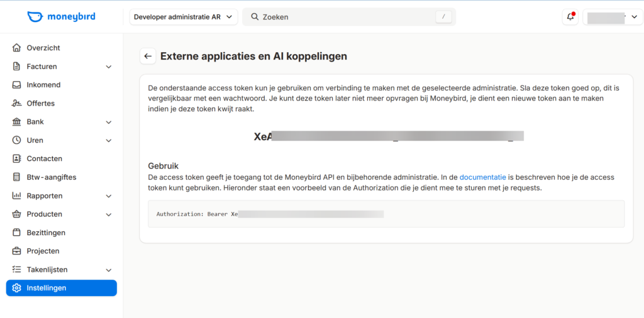Click the Btw-aangiftes calculator icon

pos(16,177)
